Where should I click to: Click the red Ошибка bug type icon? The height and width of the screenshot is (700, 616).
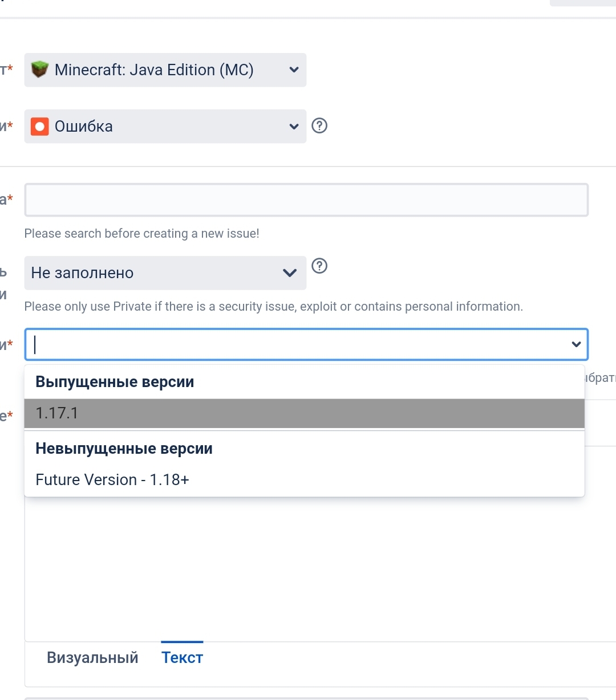click(x=39, y=126)
